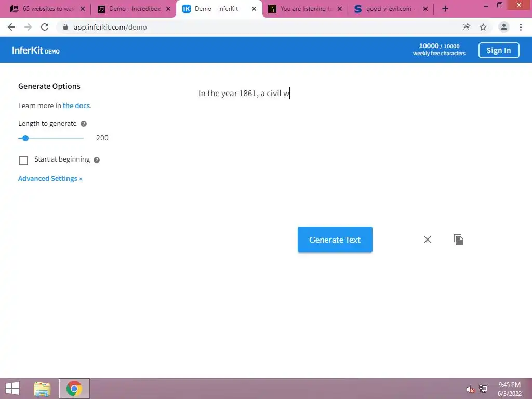This screenshot has width=532, height=399.
Task: Open Chrome's three-dot menu
Action: (x=521, y=27)
